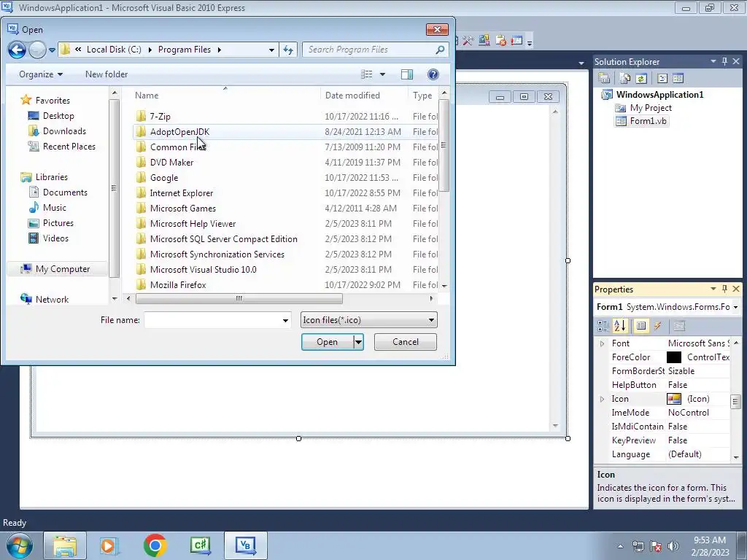Open the Organize dropdown menu
The image size is (747, 560).
click(41, 74)
